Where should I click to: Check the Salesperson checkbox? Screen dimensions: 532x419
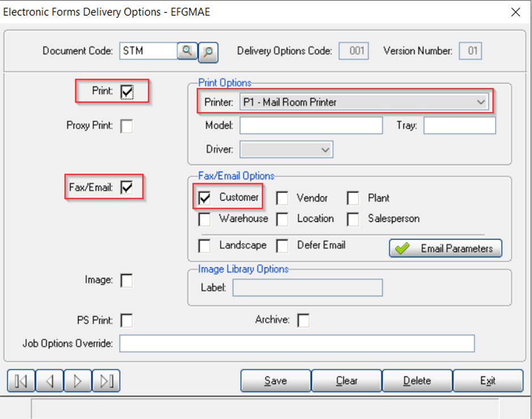coord(353,219)
